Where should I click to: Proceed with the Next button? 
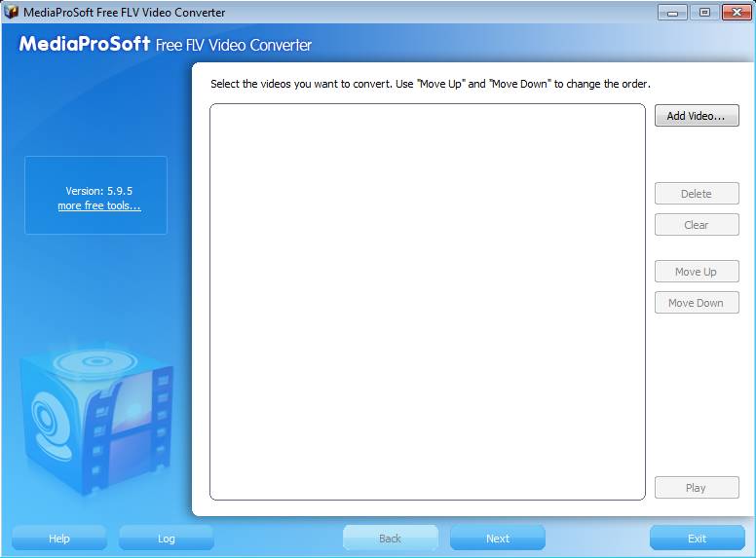pyautogui.click(x=498, y=538)
